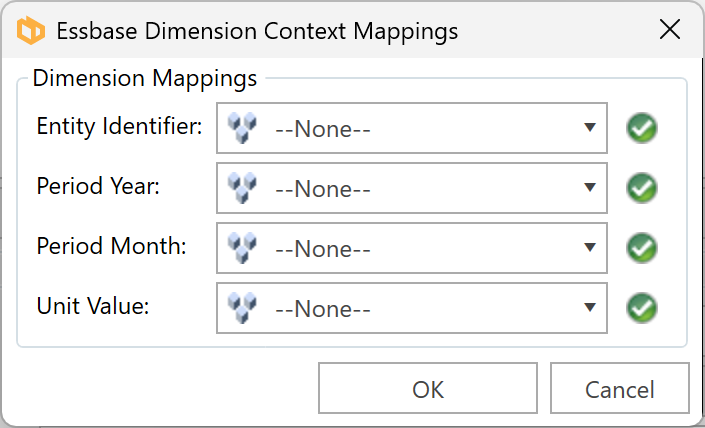The image size is (705, 428).
Task: Click green checkmark beside Entity Identifier
Action: coord(641,128)
